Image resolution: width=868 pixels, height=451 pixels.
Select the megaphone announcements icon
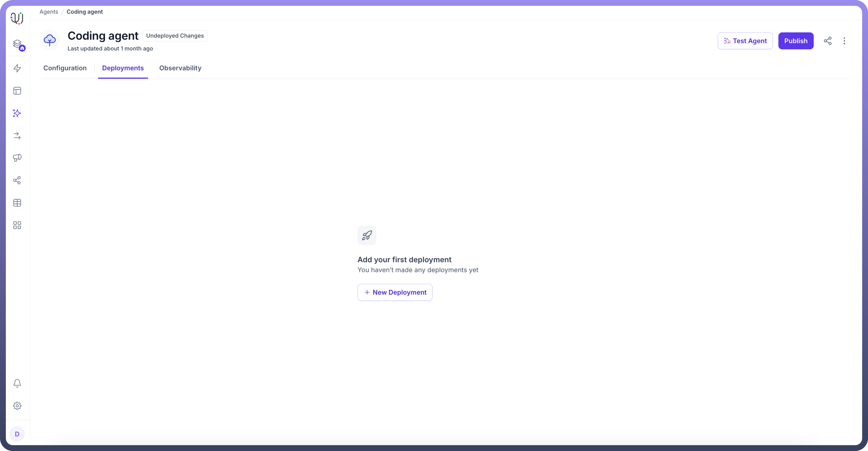[x=18, y=158]
